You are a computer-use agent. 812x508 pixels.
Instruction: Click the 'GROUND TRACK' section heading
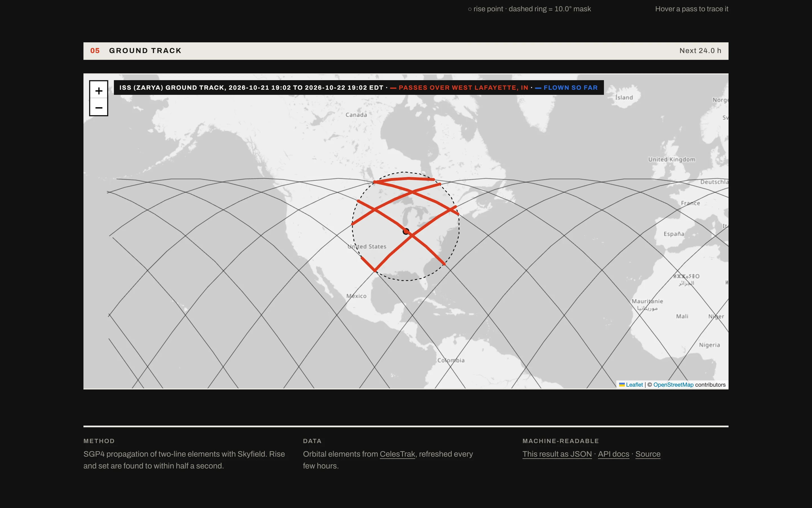tap(145, 51)
